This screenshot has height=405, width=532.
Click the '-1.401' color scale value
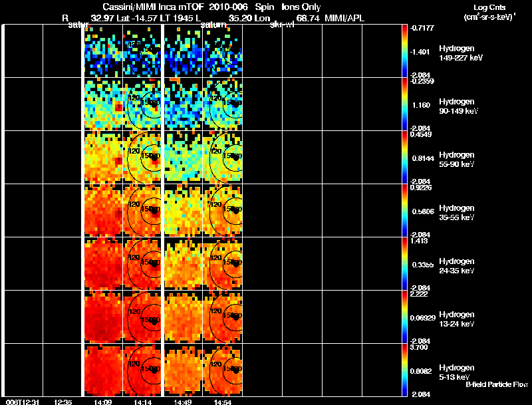click(x=420, y=52)
